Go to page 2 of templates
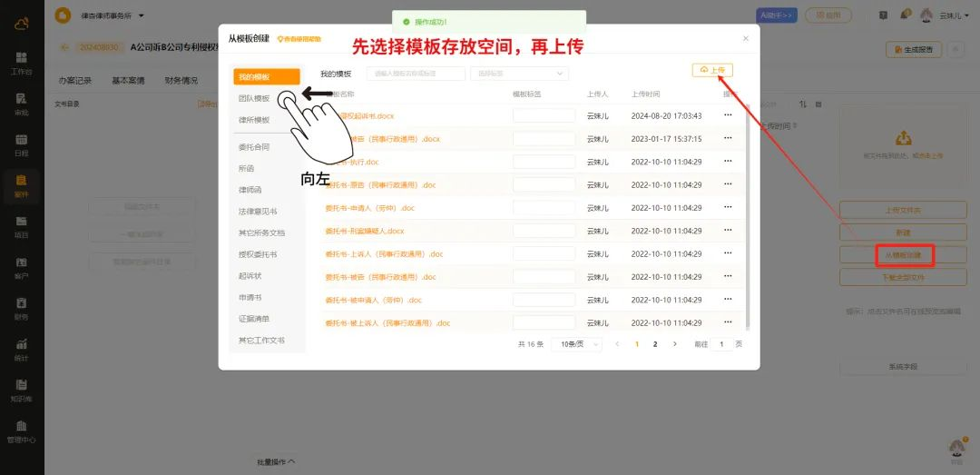This screenshot has width=980, height=475. tap(655, 345)
